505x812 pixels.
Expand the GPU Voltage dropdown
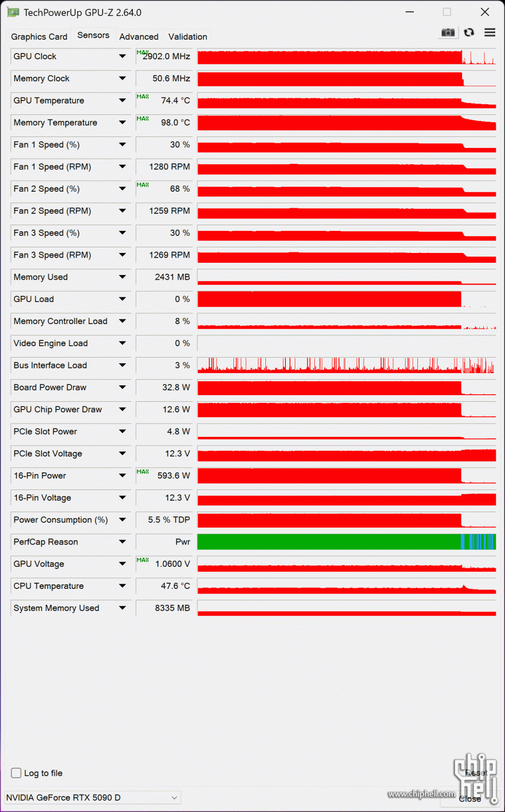[122, 564]
